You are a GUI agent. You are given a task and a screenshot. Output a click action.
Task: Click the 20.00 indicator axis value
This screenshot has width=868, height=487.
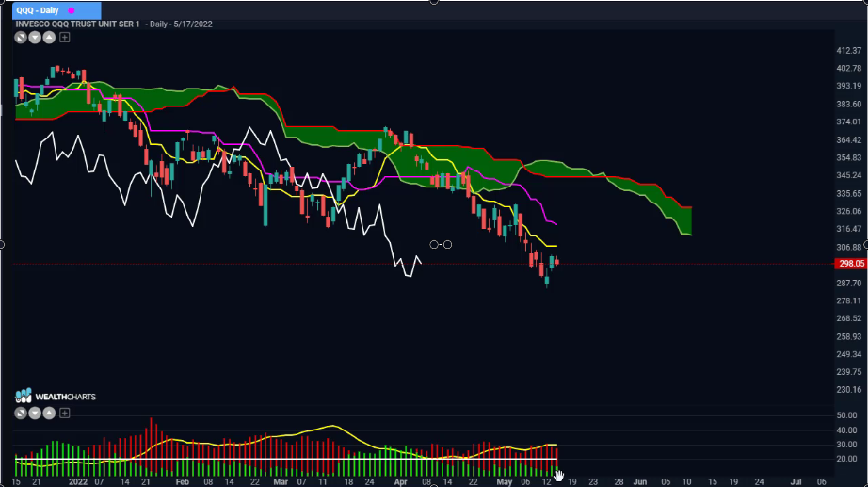pos(847,460)
